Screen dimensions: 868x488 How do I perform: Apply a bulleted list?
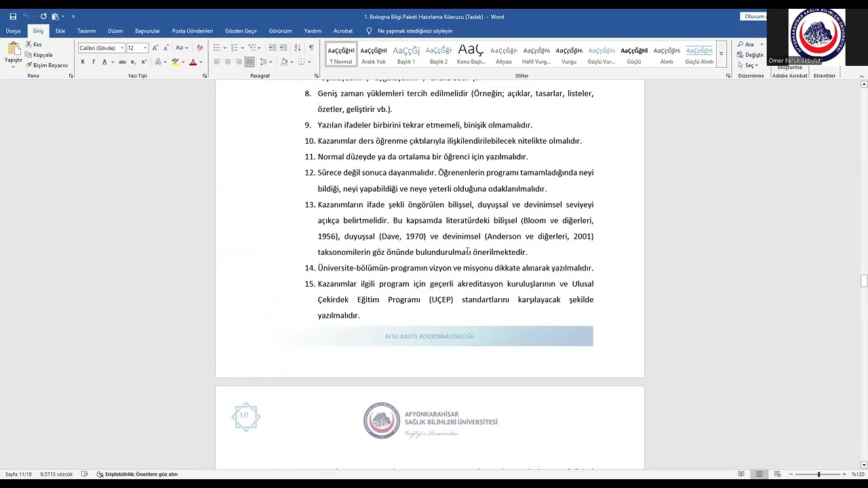click(x=217, y=47)
